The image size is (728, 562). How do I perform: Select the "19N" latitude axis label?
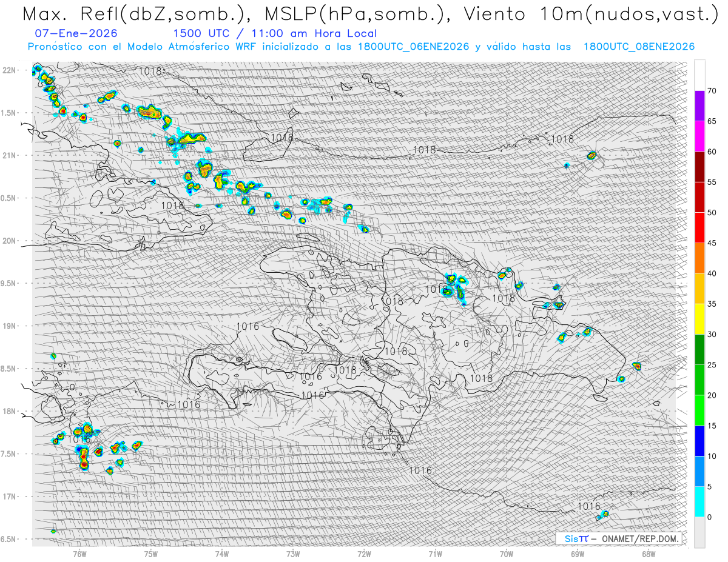point(10,326)
